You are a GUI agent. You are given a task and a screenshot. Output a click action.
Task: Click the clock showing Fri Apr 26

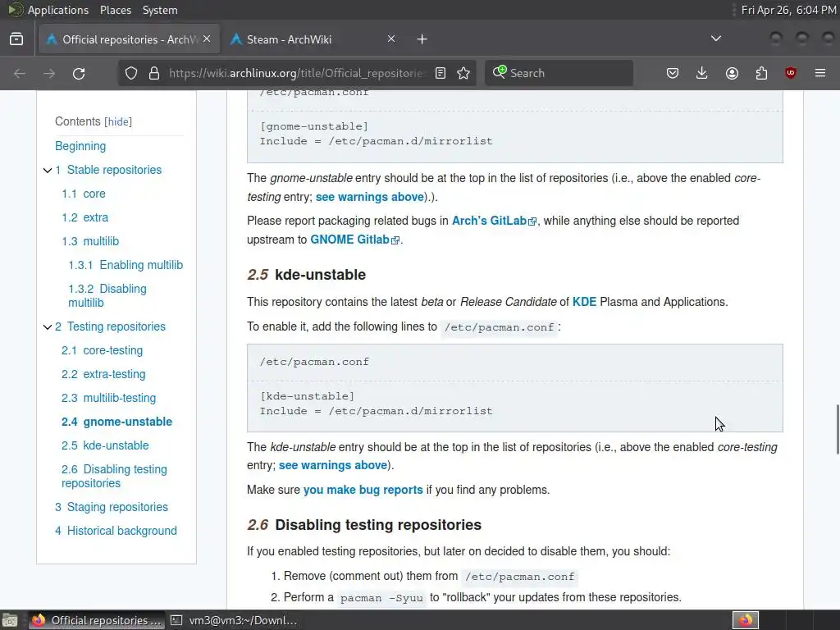tap(788, 10)
